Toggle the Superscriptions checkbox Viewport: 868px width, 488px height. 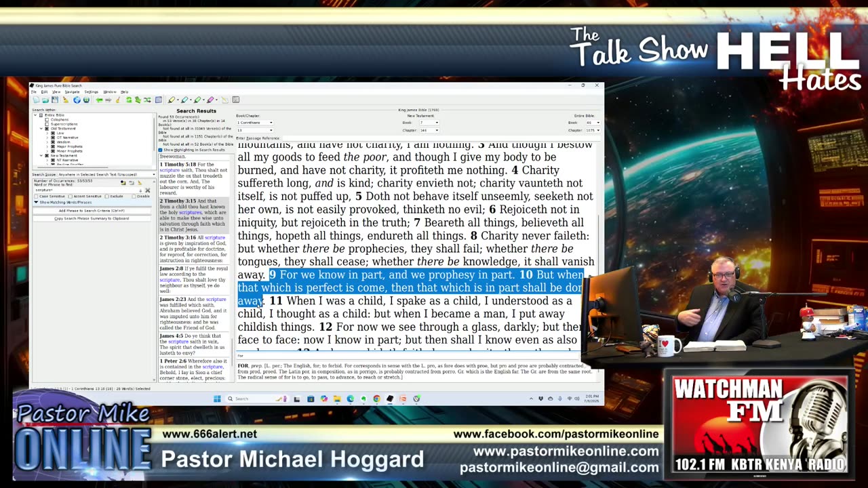(x=47, y=124)
